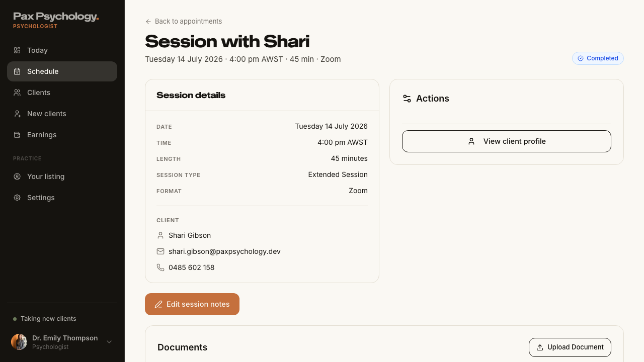Screen dimensions: 644x362
Task: Click the Earnings wallet icon
Action: coord(17,135)
